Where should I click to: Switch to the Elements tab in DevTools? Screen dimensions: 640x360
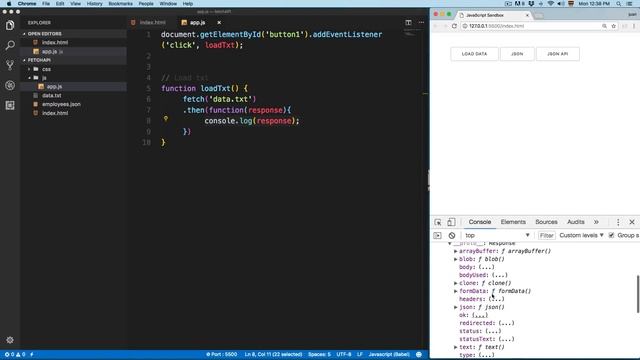pos(513,222)
